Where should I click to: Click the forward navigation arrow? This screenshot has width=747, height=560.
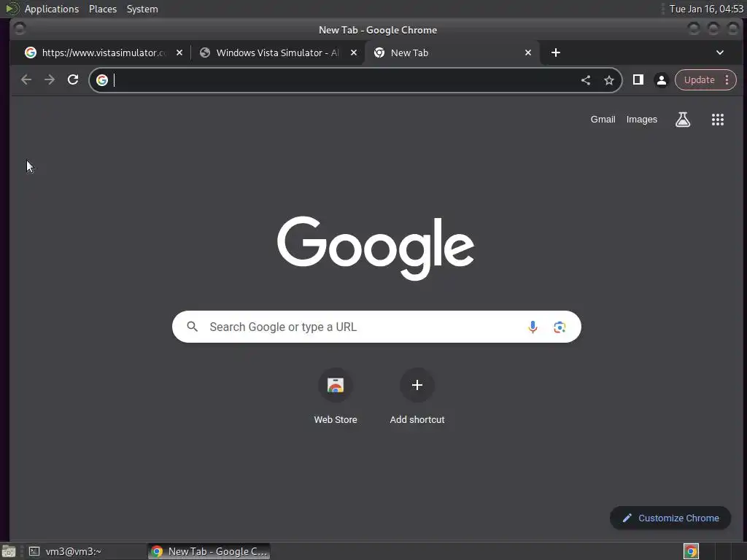click(x=50, y=79)
